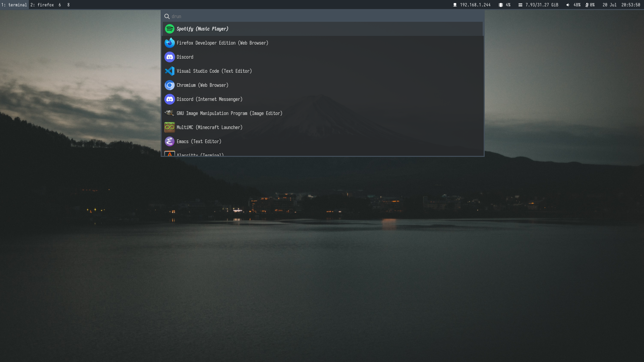Image resolution: width=644 pixels, height=362 pixels.
Task: Click the first Discord icon
Action: pyautogui.click(x=169, y=57)
